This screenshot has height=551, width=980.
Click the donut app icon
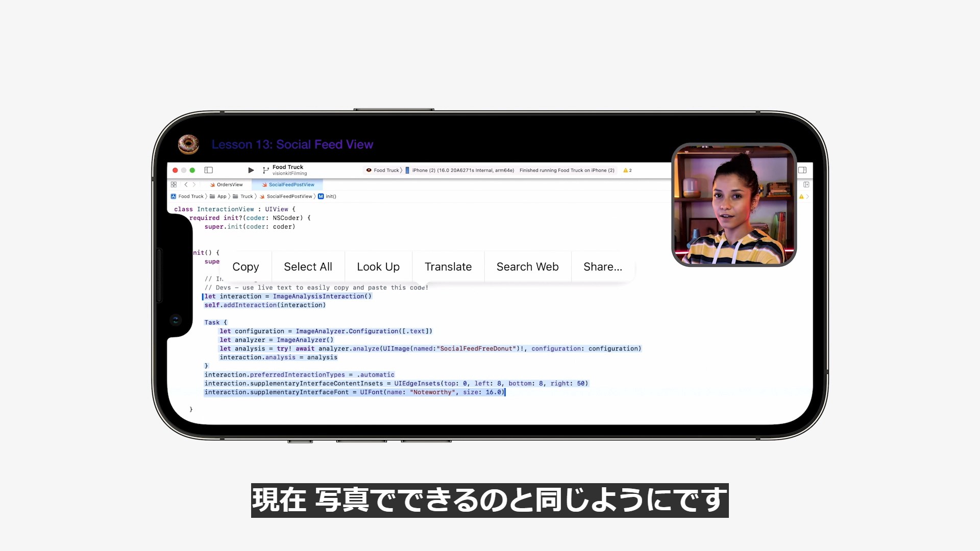[x=188, y=144]
